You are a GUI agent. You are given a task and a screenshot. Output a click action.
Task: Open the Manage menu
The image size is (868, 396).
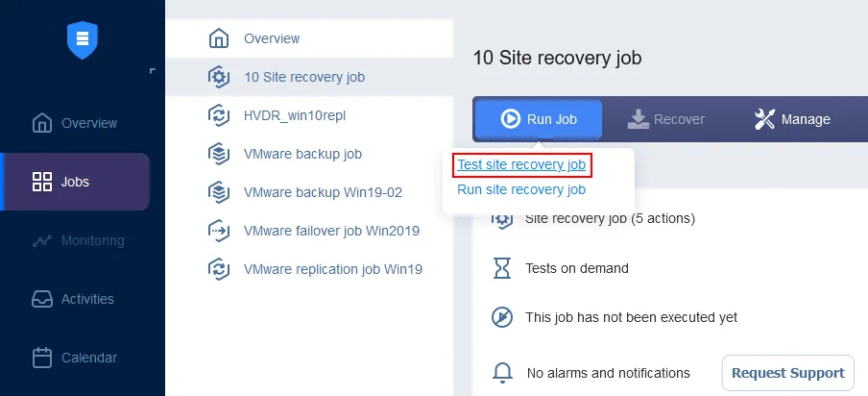792,119
